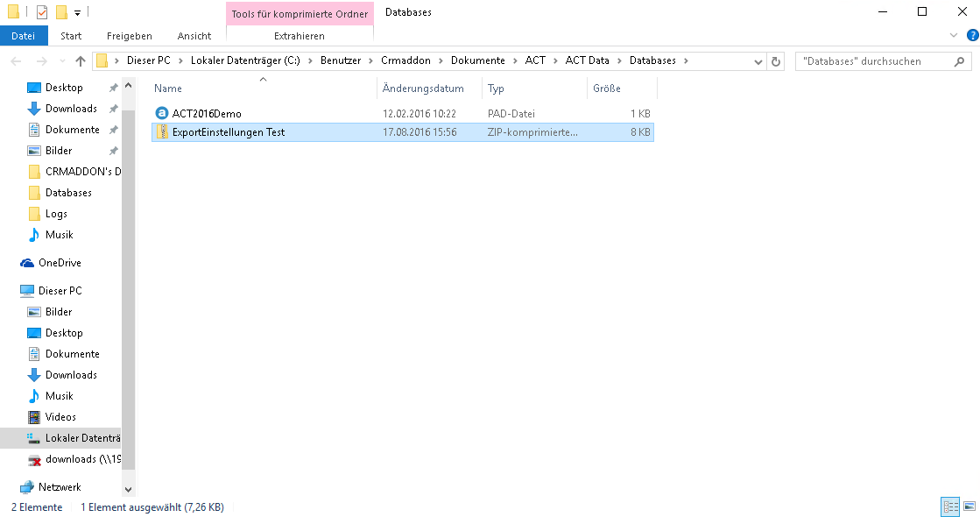The image size is (980, 517).
Task: Open the Datei menu
Action: 24,36
